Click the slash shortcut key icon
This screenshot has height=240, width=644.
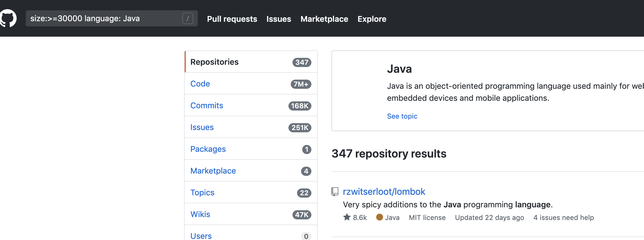tap(188, 19)
